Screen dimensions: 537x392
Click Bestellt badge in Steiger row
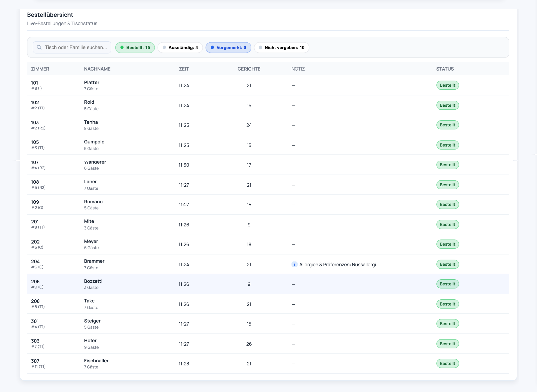(447, 324)
